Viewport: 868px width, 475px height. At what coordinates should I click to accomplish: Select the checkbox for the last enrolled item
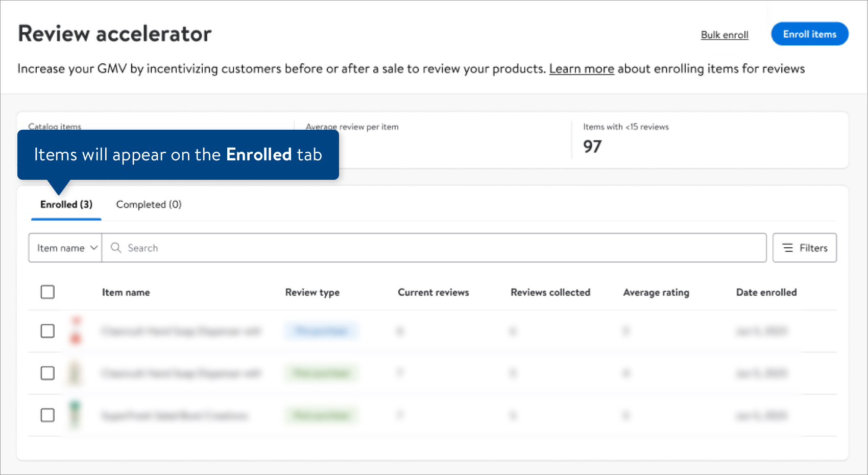(x=47, y=415)
